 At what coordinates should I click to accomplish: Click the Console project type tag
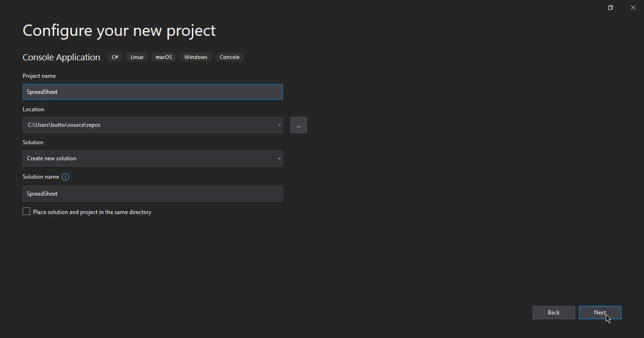[230, 57]
